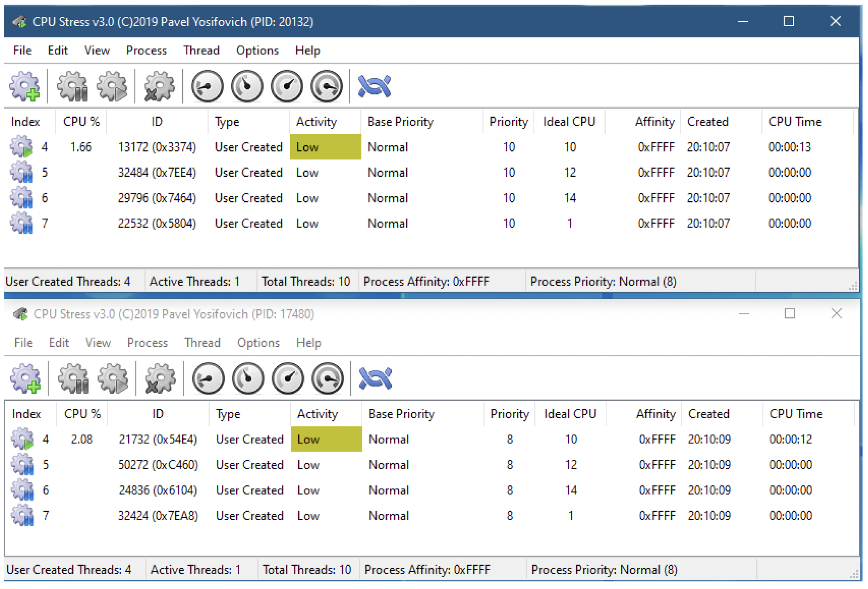Set high activity gauge in top window
The image size is (868, 589).
click(287, 86)
